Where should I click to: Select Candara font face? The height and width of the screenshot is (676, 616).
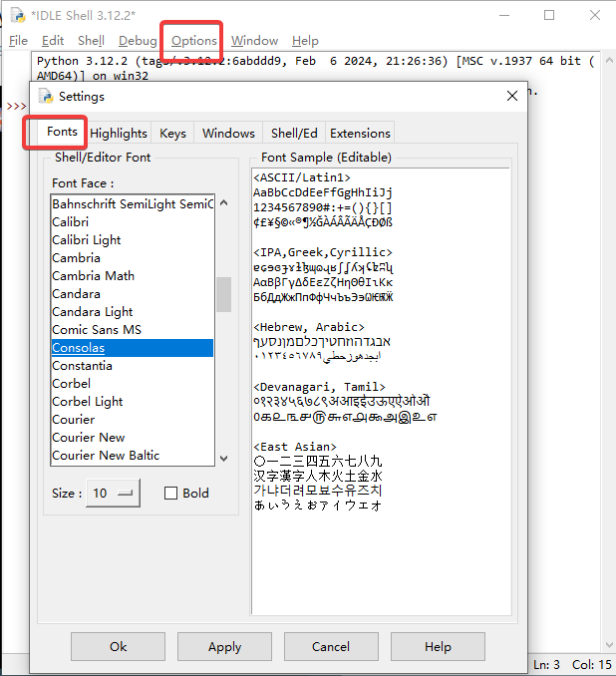tap(133, 294)
